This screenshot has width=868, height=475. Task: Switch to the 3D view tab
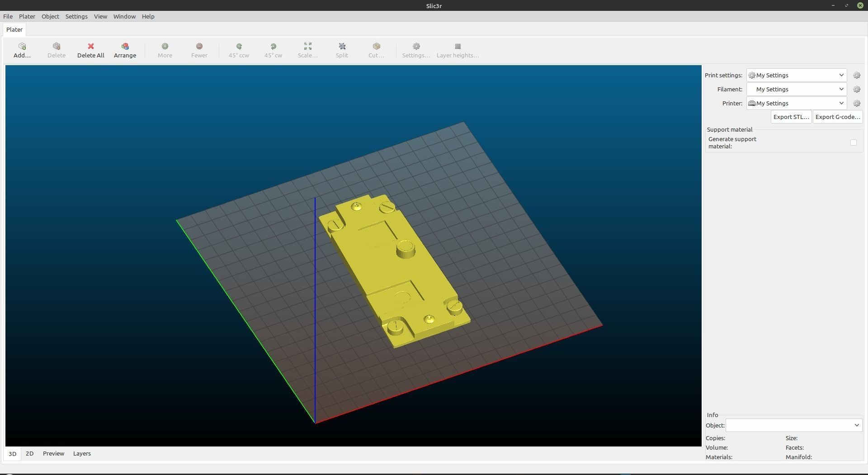click(12, 454)
